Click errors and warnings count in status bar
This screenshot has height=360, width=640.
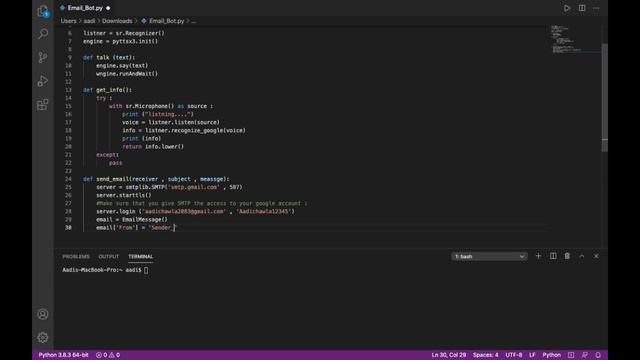pos(108,355)
